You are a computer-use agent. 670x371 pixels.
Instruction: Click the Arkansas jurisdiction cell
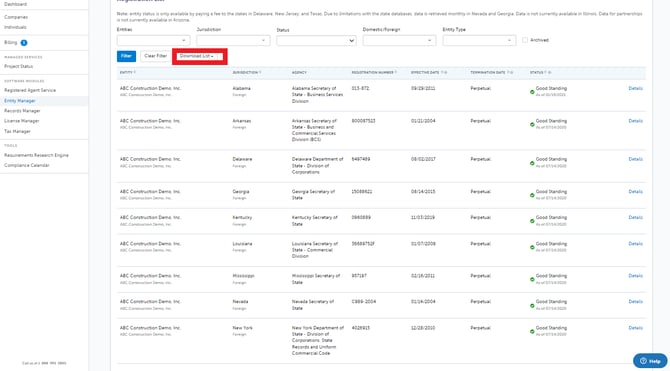tap(242, 121)
